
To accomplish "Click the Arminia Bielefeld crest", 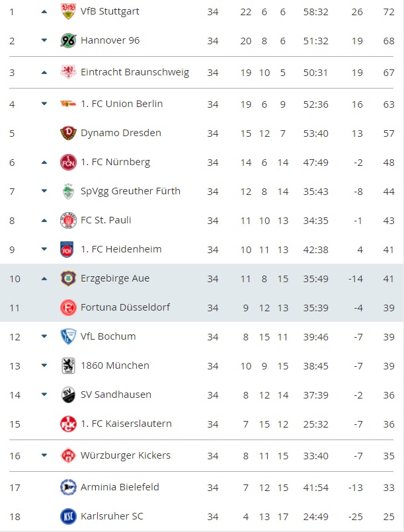I will coord(68,487).
